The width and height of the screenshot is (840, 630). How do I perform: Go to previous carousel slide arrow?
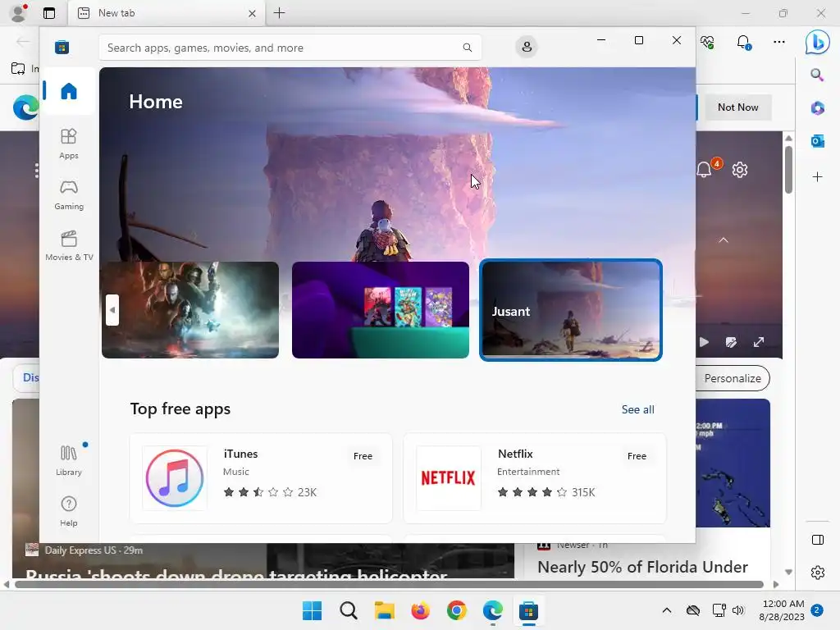tap(112, 309)
